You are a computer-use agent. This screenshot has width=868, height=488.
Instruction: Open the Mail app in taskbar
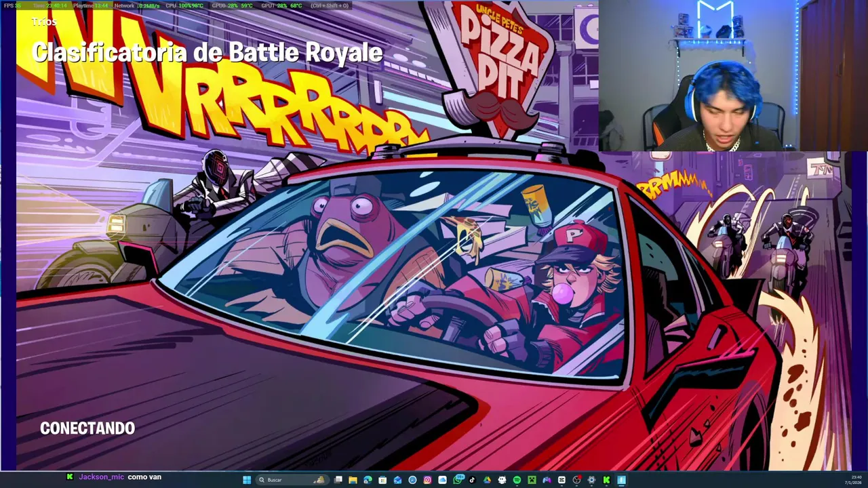tap(397, 480)
